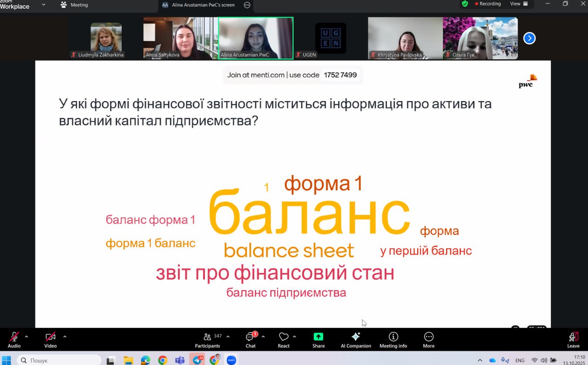Open AI Companion
Screen dimensions: 588x365
coord(356,340)
